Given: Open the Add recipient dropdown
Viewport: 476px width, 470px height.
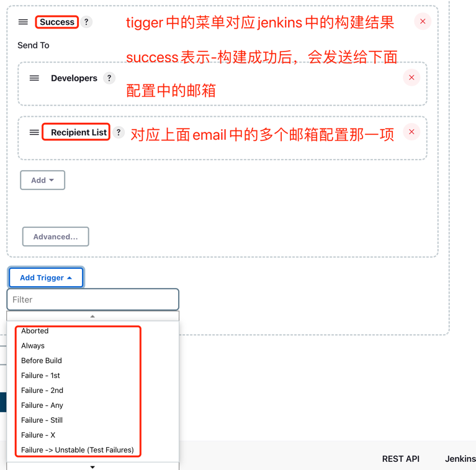Looking at the screenshot, I should tap(42, 180).
